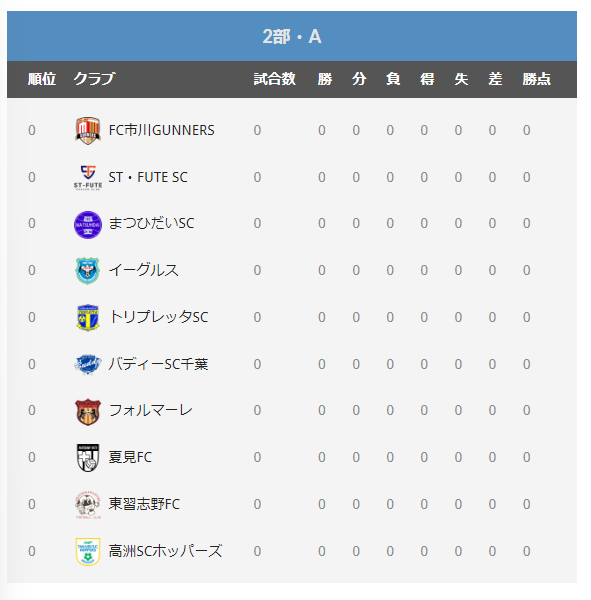Click the 順位 column header
591x600 pixels.
[42, 79]
